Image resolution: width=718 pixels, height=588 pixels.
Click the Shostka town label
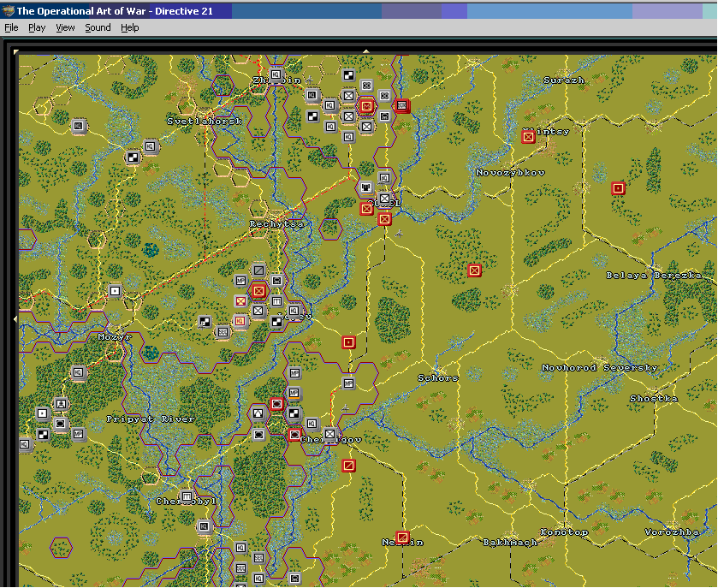pyautogui.click(x=654, y=398)
